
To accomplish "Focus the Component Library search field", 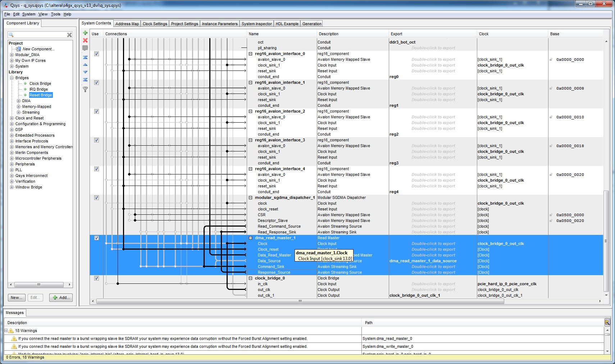I will (x=40, y=35).
